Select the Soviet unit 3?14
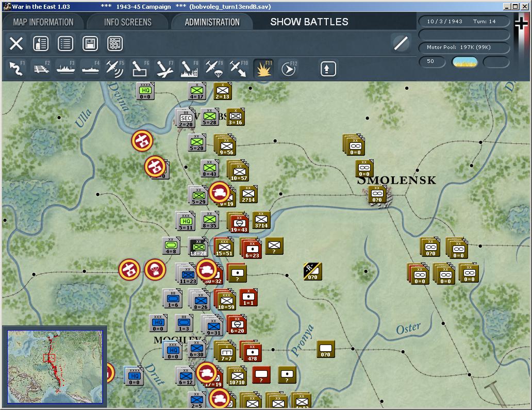 pos(261,220)
